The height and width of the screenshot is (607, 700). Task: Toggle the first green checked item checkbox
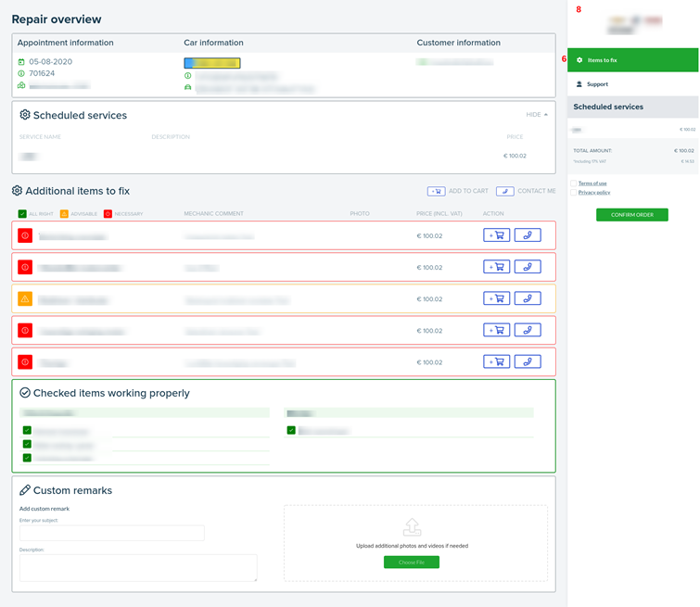[x=27, y=431]
